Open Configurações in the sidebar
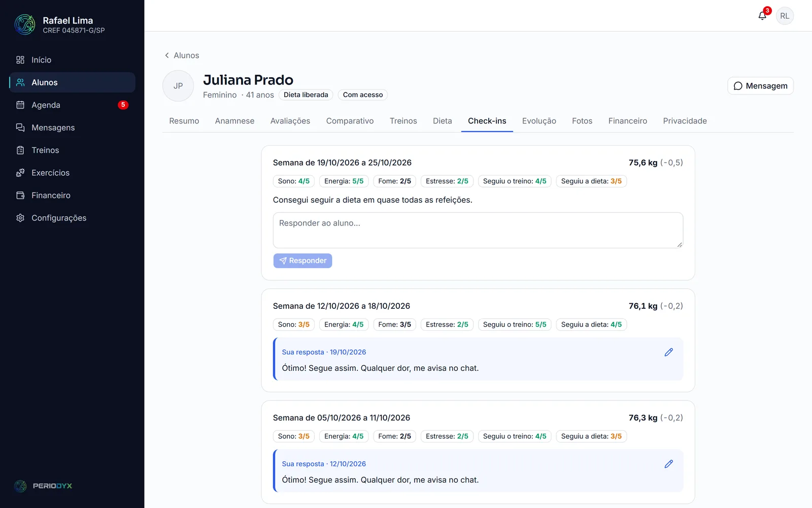The height and width of the screenshot is (508, 812). [x=72, y=218]
